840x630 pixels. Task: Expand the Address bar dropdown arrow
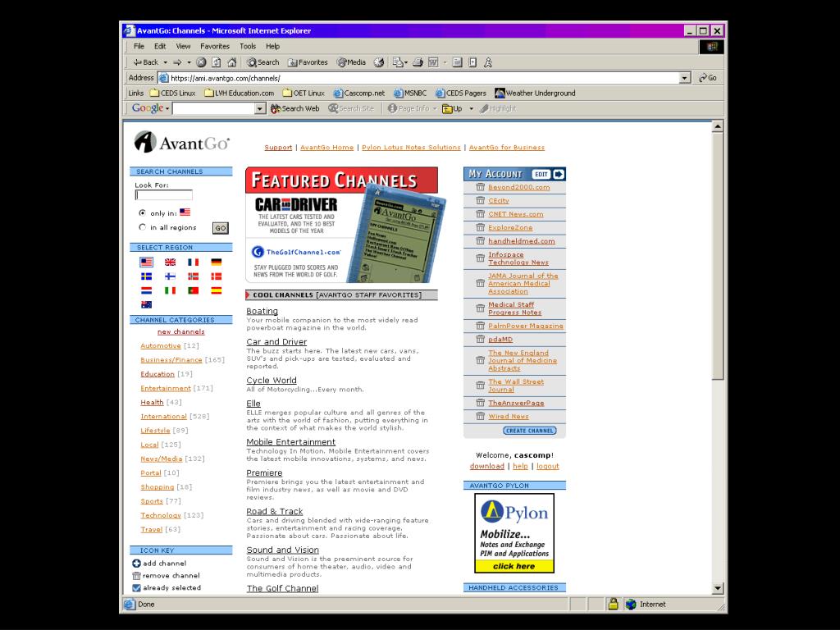click(685, 78)
